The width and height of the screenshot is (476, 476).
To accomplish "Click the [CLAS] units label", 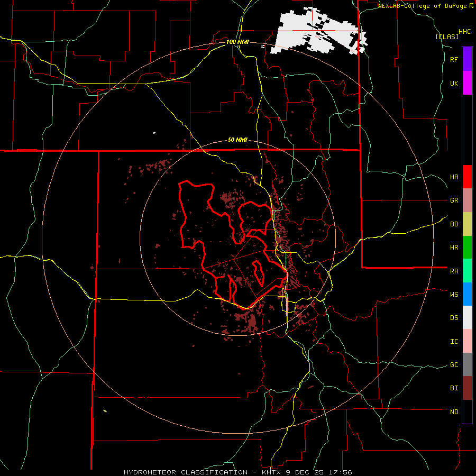I will tap(447, 36).
